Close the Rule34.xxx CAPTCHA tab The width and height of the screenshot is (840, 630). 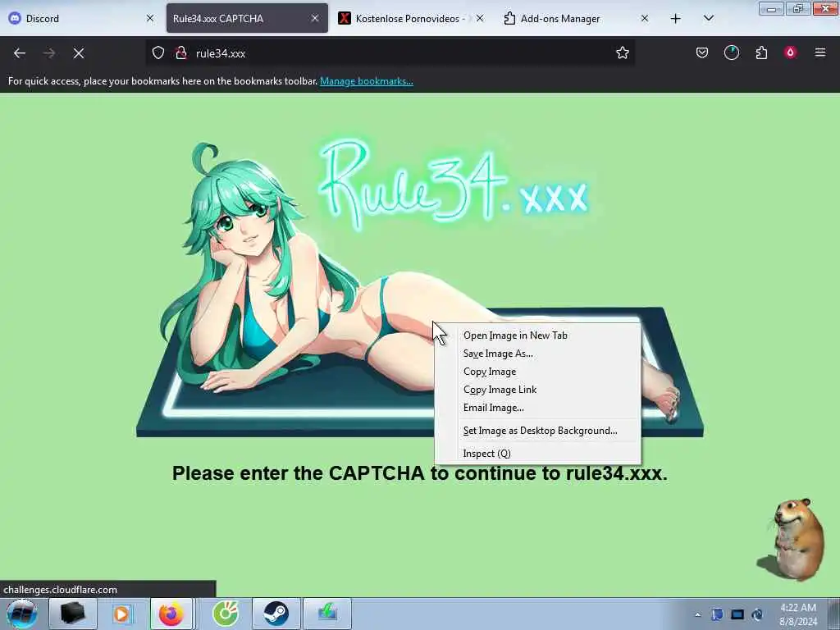pos(315,18)
